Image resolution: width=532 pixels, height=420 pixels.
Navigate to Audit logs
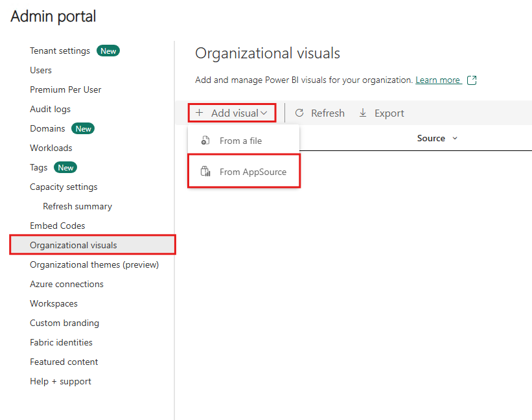[x=50, y=109]
